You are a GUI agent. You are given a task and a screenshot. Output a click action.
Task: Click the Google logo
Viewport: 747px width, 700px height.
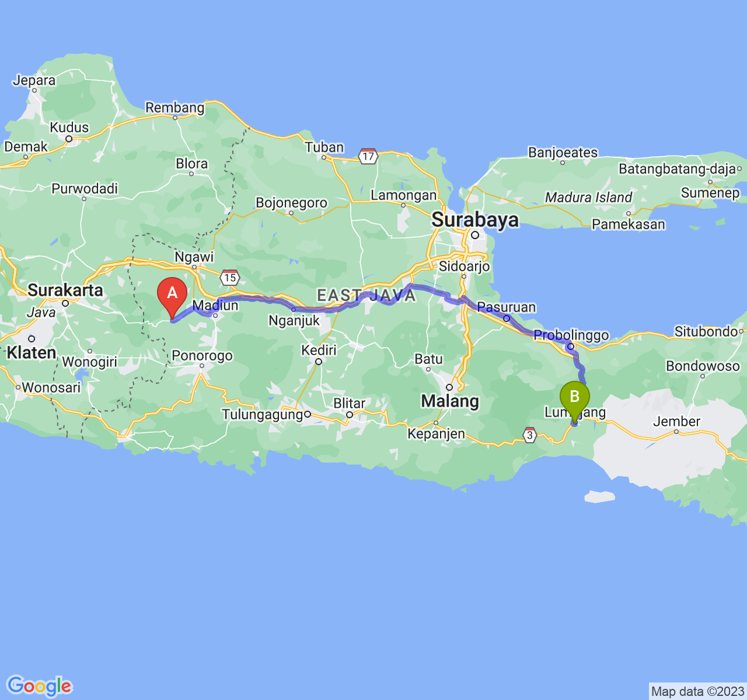(39, 686)
